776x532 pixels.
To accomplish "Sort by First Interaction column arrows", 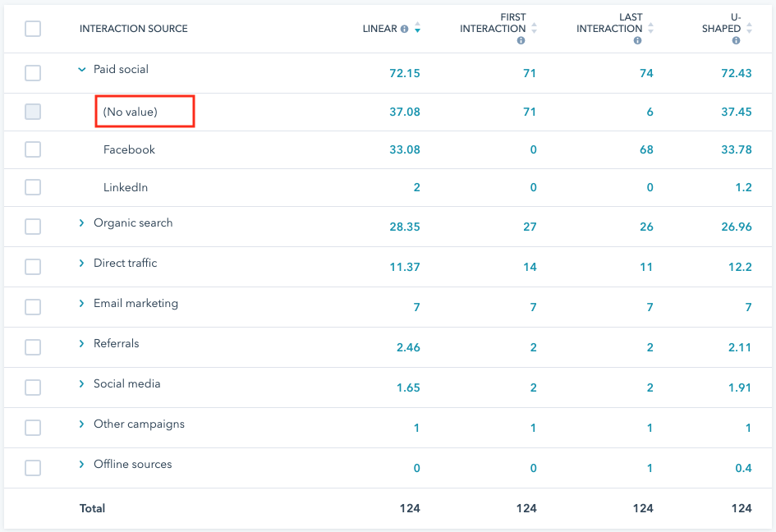I will (x=535, y=29).
